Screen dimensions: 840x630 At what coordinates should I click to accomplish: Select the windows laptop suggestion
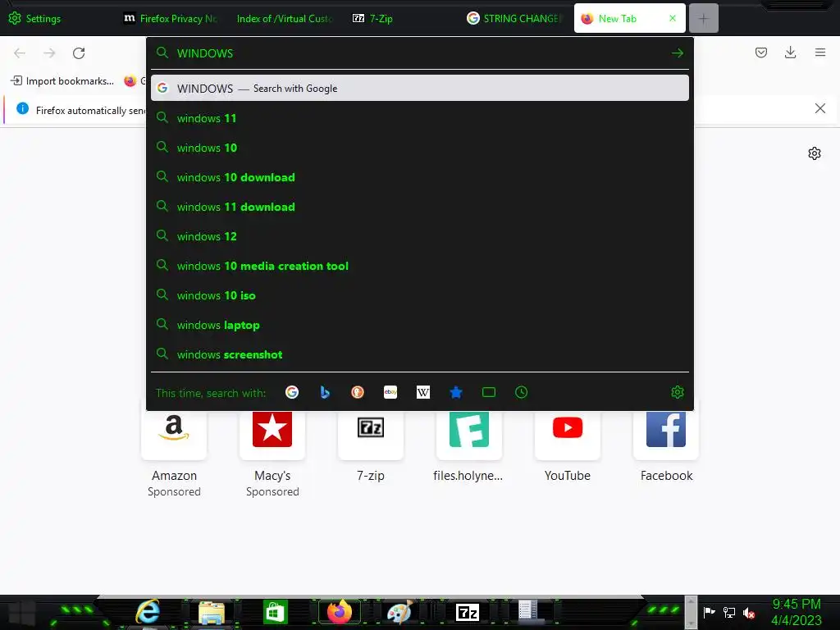click(x=420, y=325)
